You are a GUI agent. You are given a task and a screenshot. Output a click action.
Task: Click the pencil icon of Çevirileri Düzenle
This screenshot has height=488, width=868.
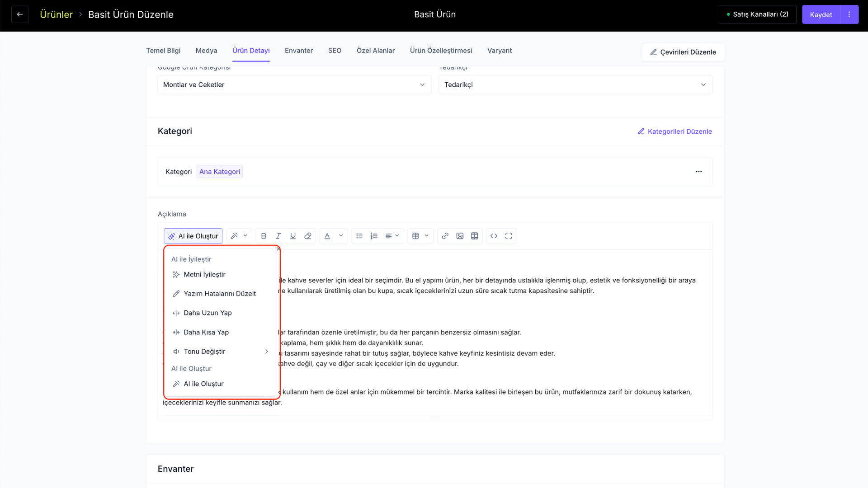653,52
